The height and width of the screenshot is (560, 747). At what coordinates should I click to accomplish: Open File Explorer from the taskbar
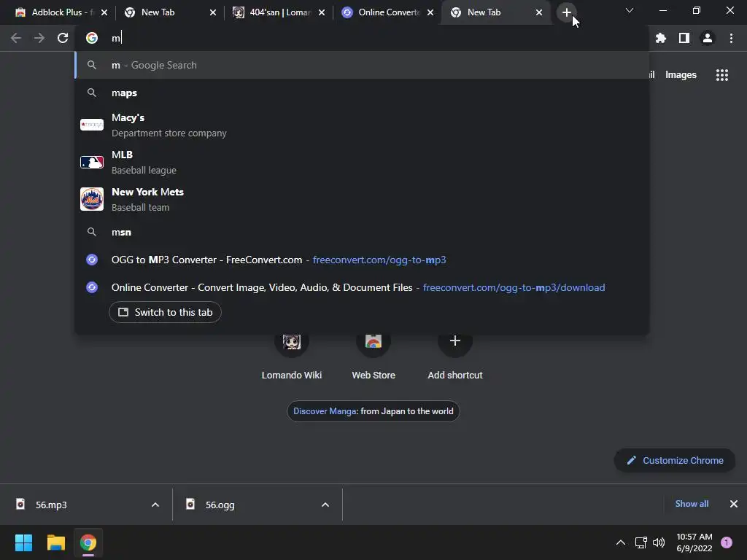click(55, 542)
